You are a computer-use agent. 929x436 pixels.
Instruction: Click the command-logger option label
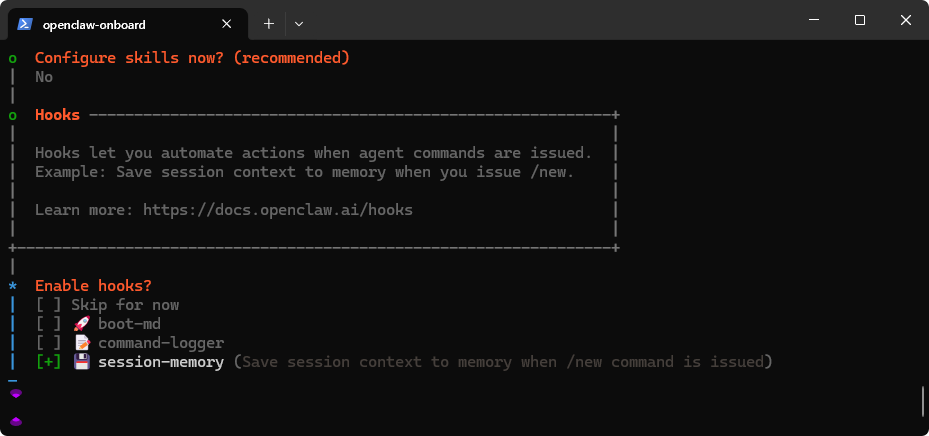point(160,343)
